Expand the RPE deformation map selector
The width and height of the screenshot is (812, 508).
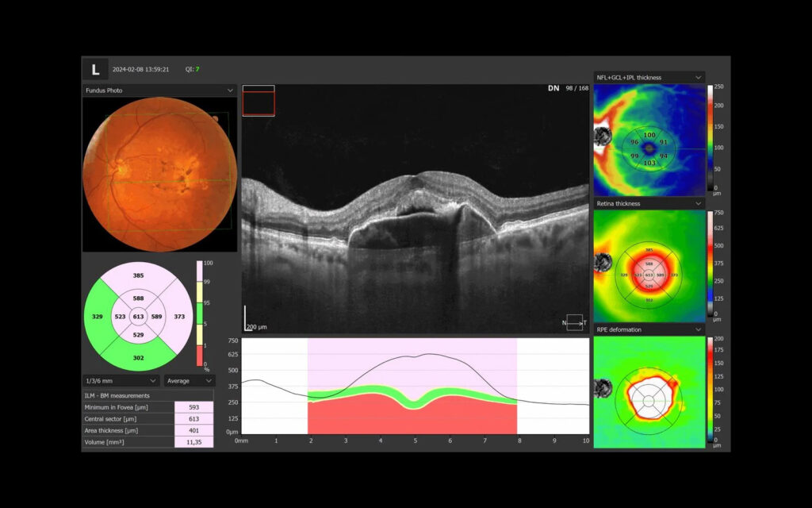tap(649, 329)
